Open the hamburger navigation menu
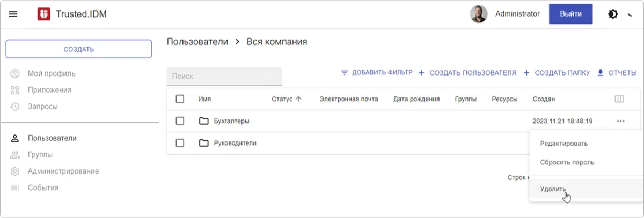Viewport: 644px width, 218px height. tap(13, 14)
